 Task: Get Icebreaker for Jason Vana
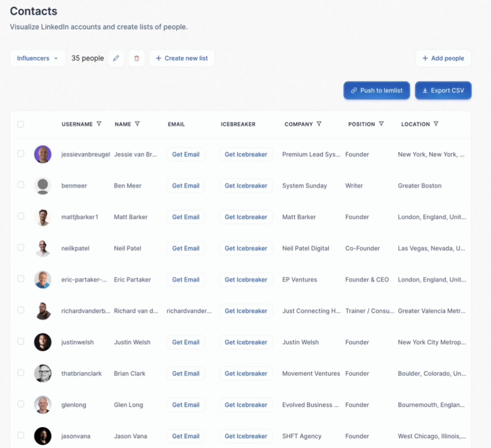[x=246, y=436]
